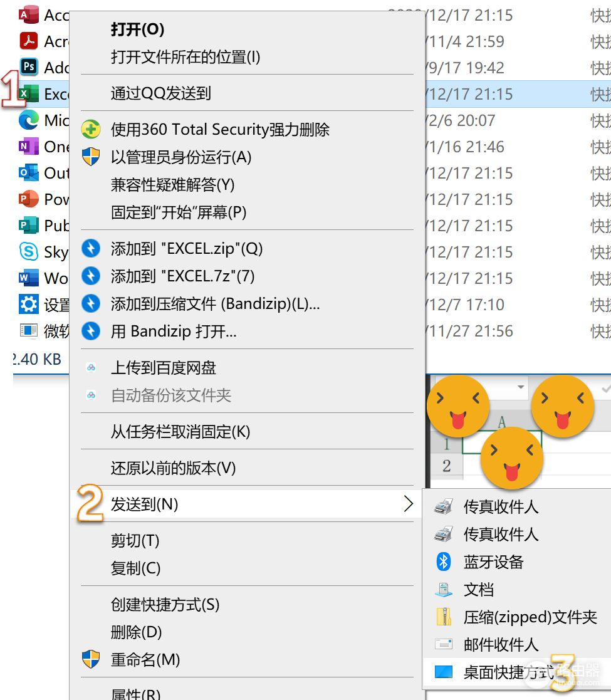
Task: Select the OneNote shortcut icon
Action: coord(29,147)
